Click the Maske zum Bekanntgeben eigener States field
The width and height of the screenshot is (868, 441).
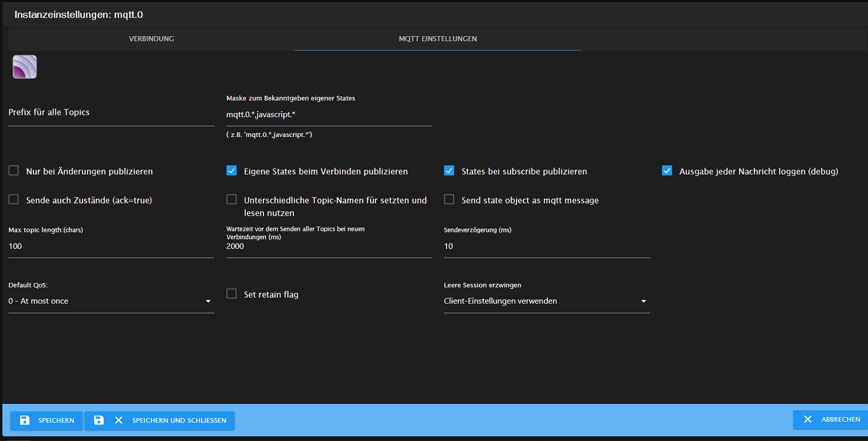pyautogui.click(x=329, y=114)
